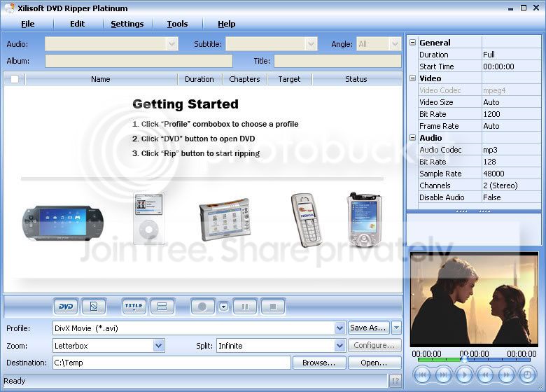The height and width of the screenshot is (392, 546).
Task: Open the small arrow next to Rip button
Action: tap(223, 307)
